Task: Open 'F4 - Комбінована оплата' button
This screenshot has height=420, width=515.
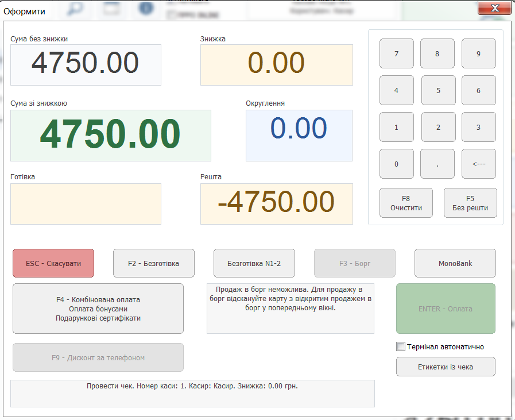Action: click(x=98, y=309)
